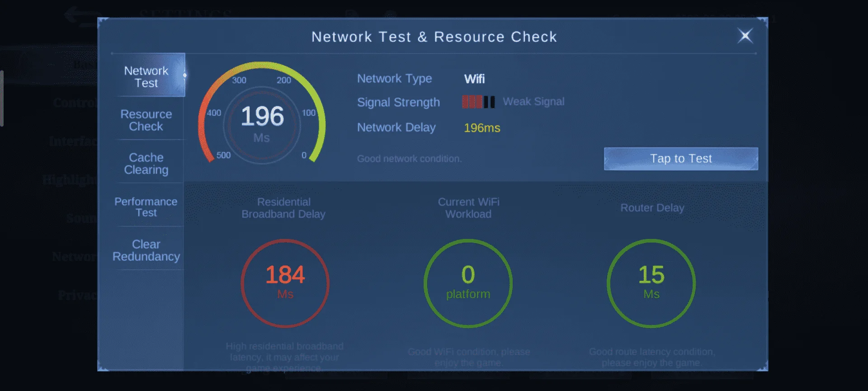
Task: Select the 184 Ms broadband delay circle
Action: 285,283
